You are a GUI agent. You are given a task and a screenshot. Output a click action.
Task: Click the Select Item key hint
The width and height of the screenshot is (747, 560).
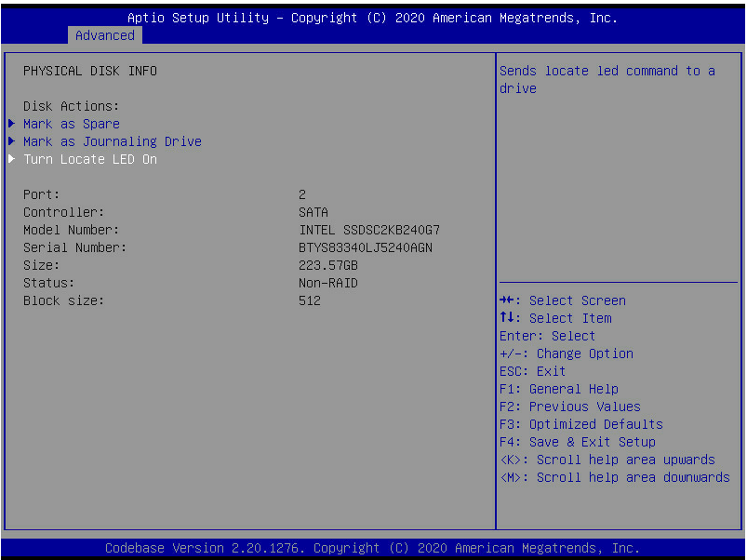click(555, 318)
